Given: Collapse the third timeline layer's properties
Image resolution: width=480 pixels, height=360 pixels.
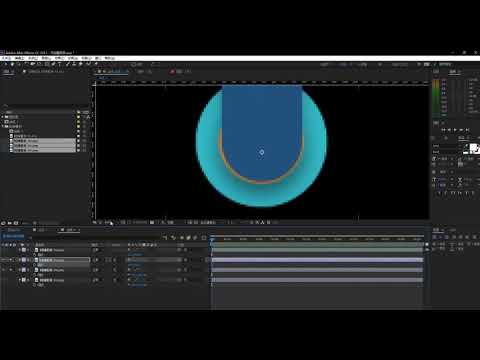Looking at the screenshot, I should click(x=19, y=270).
